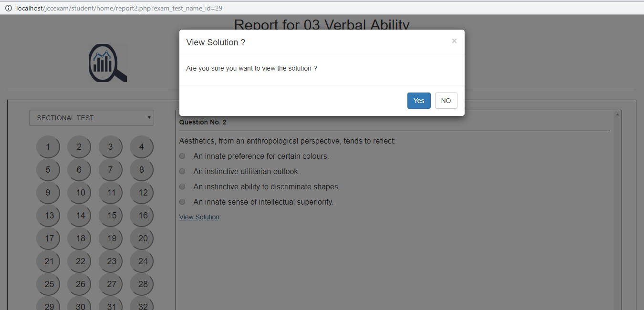This screenshot has width=644, height=310.
Task: Click the question panel scrollbar up arrow
Action: point(617,115)
